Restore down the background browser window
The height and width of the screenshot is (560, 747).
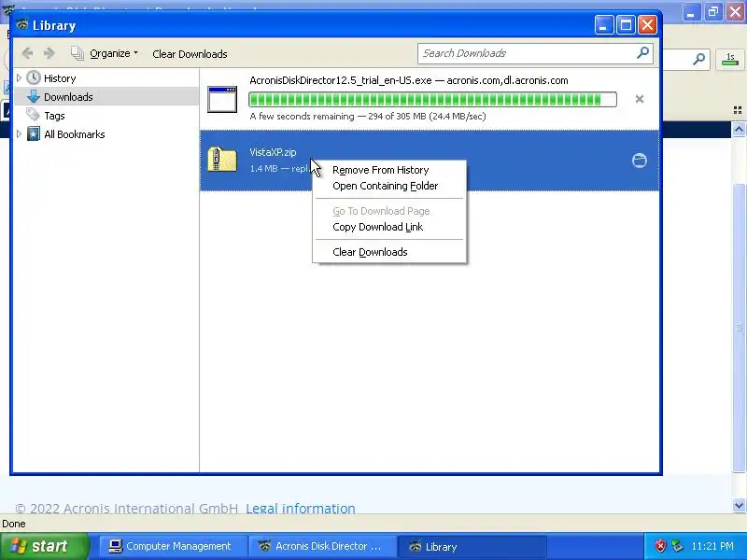pos(713,11)
